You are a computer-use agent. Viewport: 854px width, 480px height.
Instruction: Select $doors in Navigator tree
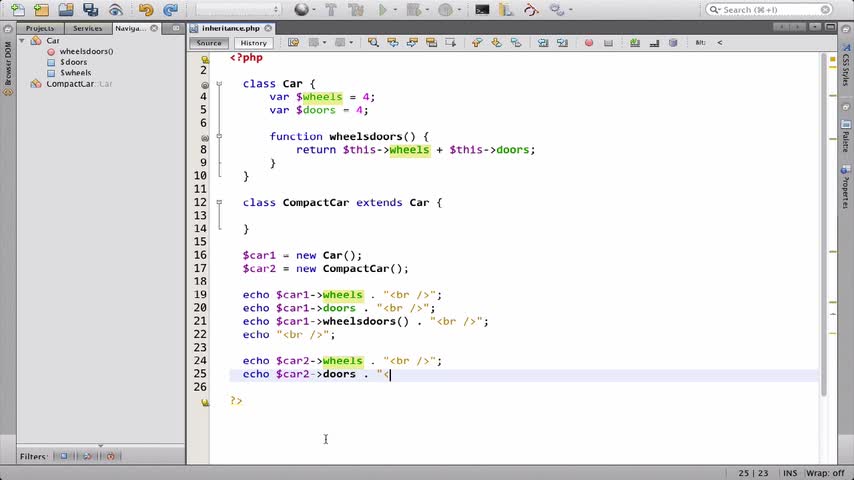74,62
